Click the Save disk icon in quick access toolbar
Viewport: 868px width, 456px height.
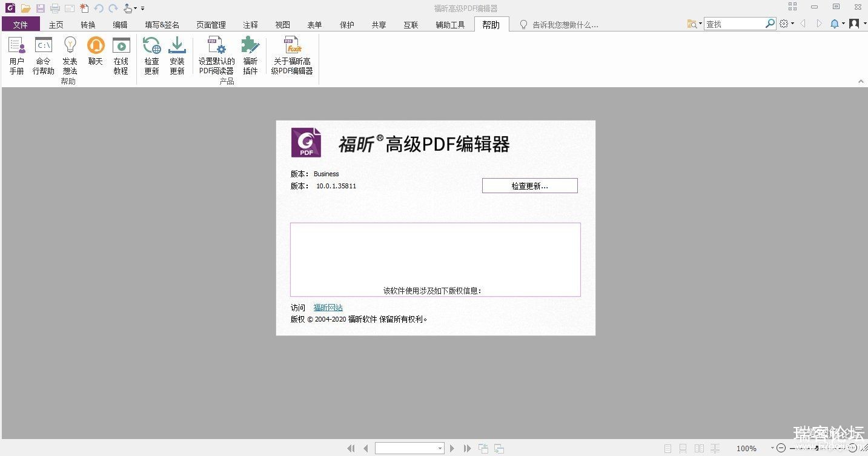tap(40, 8)
